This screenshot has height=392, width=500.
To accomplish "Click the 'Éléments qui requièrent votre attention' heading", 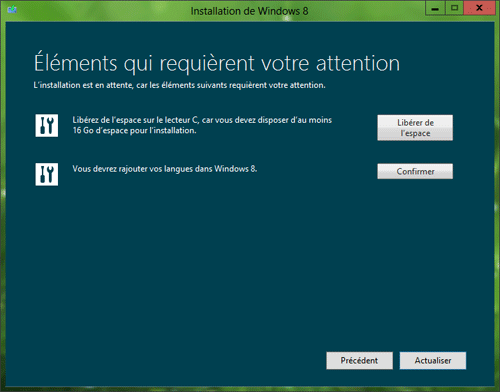I will (217, 63).
